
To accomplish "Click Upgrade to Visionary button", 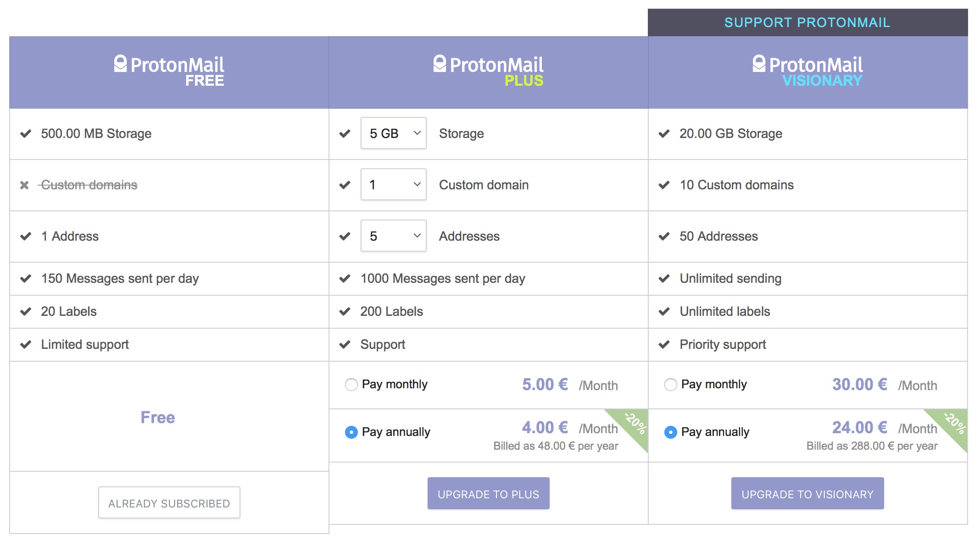I will (x=807, y=494).
